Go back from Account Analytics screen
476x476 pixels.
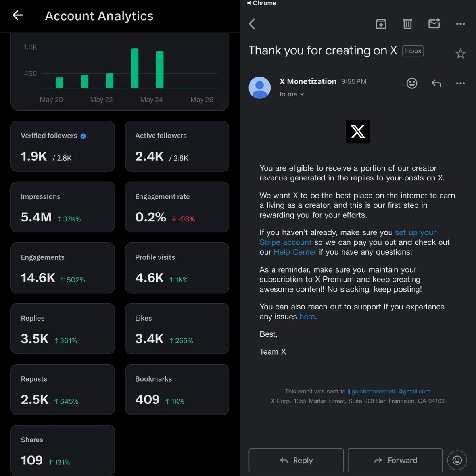(x=17, y=15)
